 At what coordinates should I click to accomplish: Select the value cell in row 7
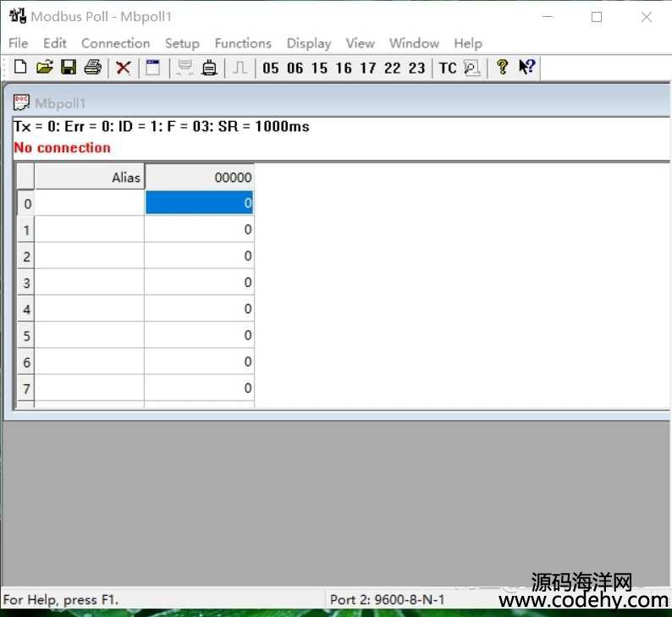pos(199,388)
